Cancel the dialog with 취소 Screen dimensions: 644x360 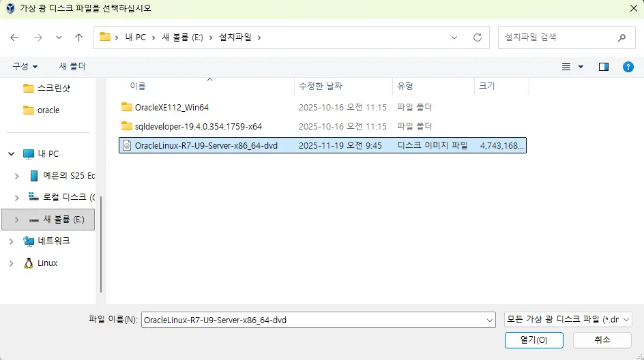[602, 340]
